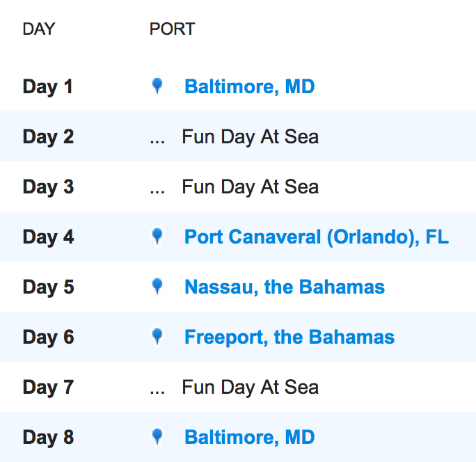The image size is (476, 462).
Task: Open the Port Canaveral (Orlando), FL link
Action: (317, 237)
